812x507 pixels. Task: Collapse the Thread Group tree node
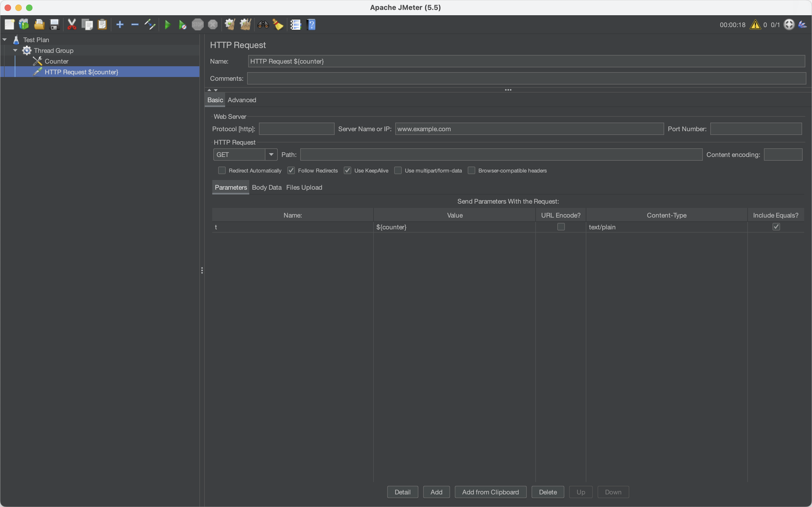click(x=15, y=50)
